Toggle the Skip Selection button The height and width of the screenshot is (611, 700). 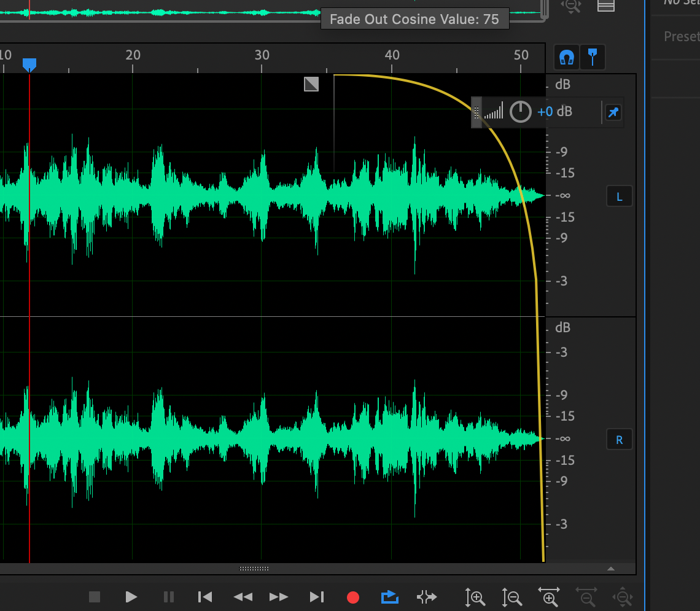pos(426,597)
